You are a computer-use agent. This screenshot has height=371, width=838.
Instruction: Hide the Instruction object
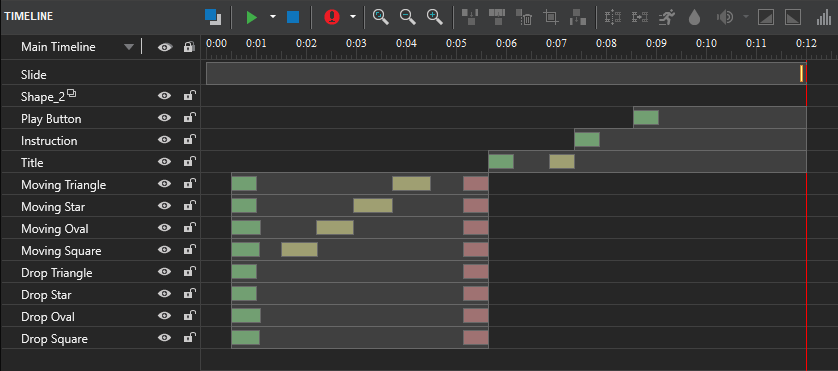(x=165, y=140)
